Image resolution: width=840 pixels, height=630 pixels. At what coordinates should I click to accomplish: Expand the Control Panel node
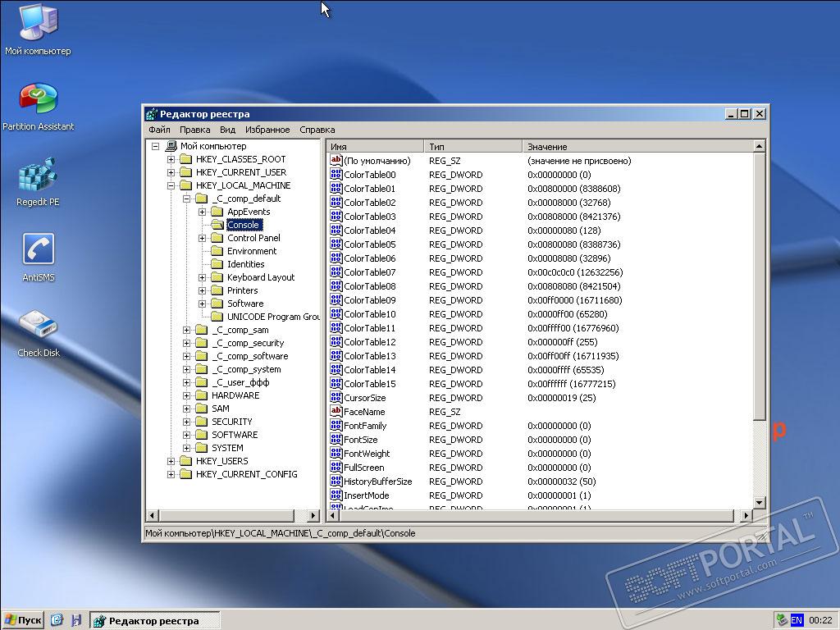tap(202, 238)
